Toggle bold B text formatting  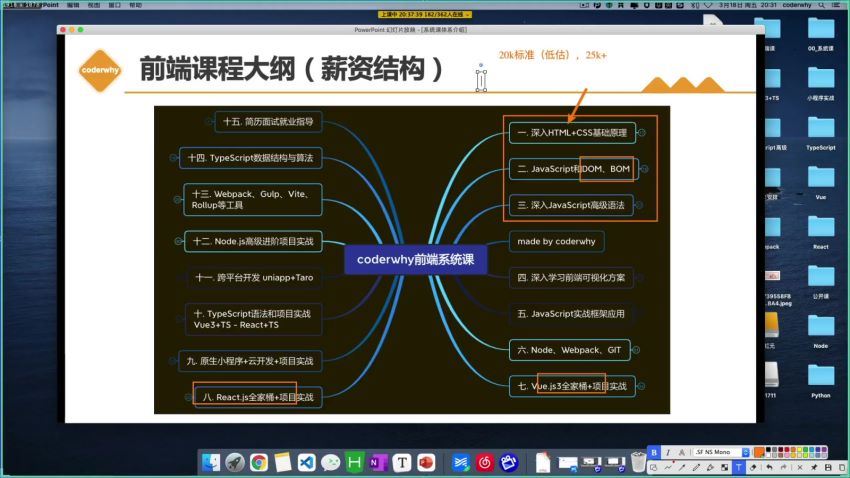(x=654, y=452)
